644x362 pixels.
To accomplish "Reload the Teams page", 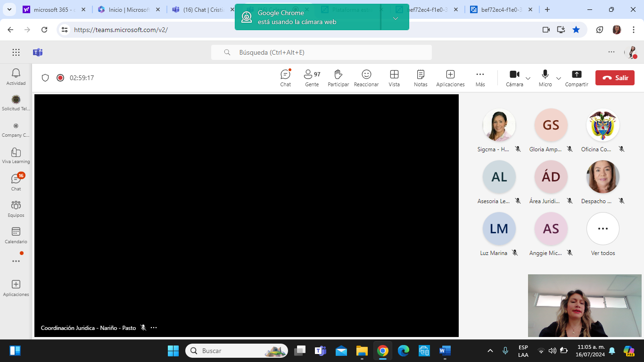I will 44,30.
